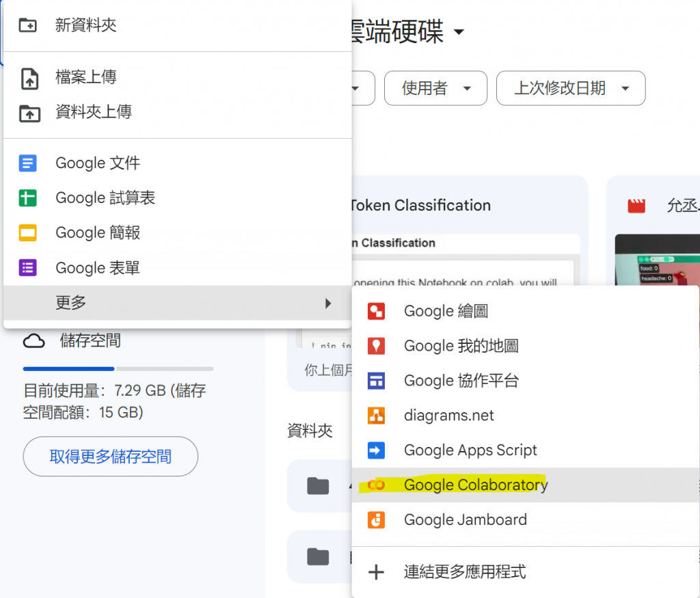Select Google Apps Script entry
The width and height of the screenshot is (700, 598).
[526, 450]
